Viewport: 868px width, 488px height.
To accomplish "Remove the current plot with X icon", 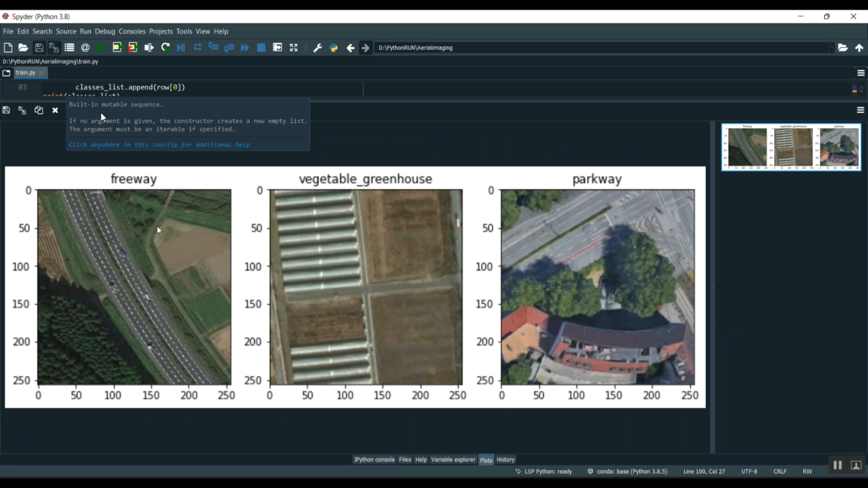I will click(x=56, y=110).
